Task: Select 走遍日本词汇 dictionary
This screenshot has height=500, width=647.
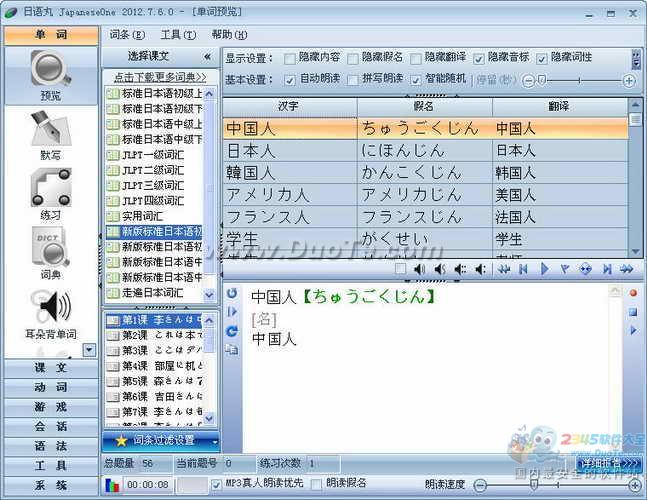Action: pyautogui.click(x=153, y=293)
